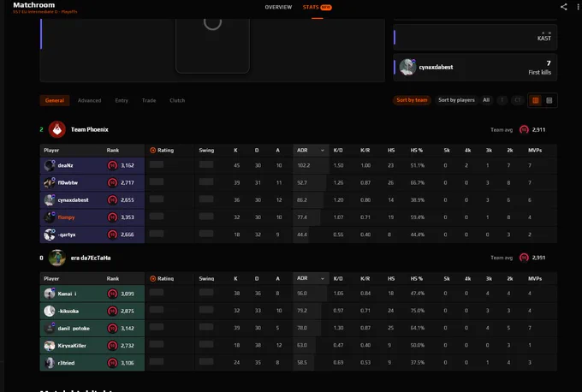This screenshot has height=392, width=582.
Task: Click the KAST stat card
Action: (475, 37)
